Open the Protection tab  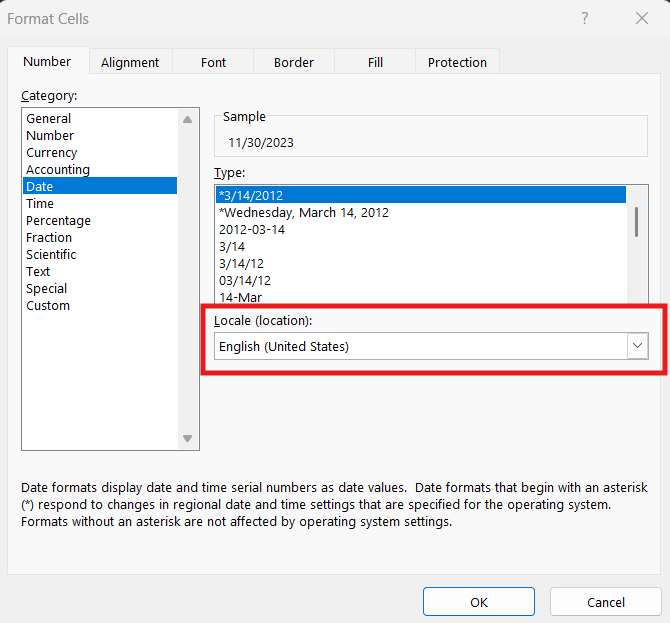[457, 62]
